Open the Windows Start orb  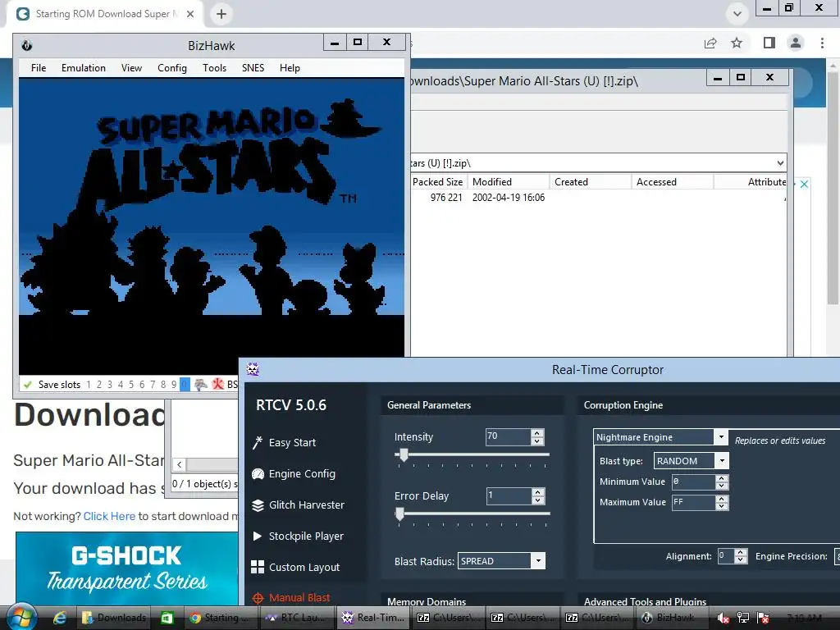(x=21, y=617)
